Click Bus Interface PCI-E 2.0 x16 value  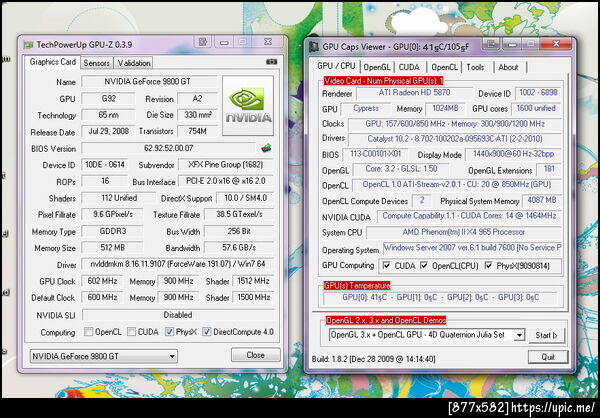[x=226, y=181]
